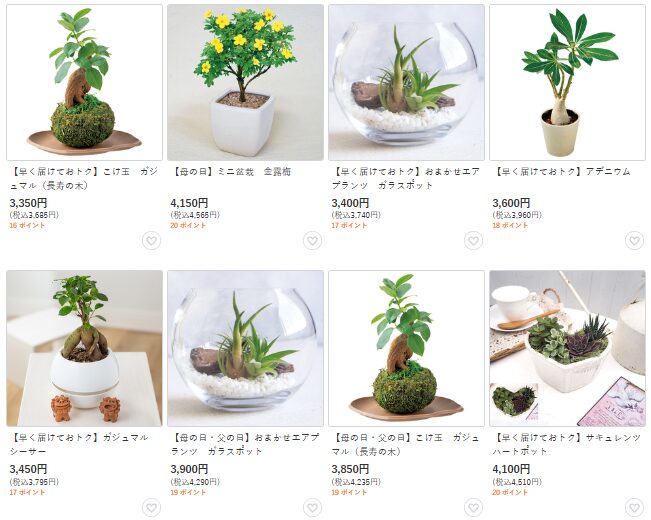Screen dimensions: 651x520
Task: Favorite the 3,900円 エアプランツ ガラスポット
Action: click(x=312, y=508)
